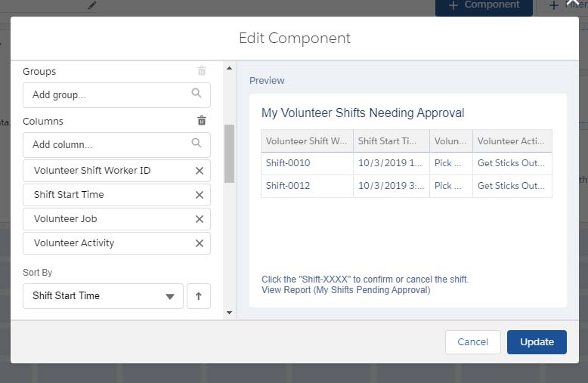Open View Report My Shifts Pending Approval
The image size is (588, 383).
345,290
